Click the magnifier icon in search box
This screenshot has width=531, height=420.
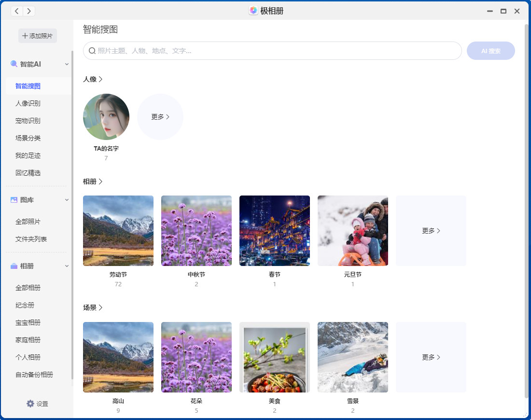tap(92, 51)
